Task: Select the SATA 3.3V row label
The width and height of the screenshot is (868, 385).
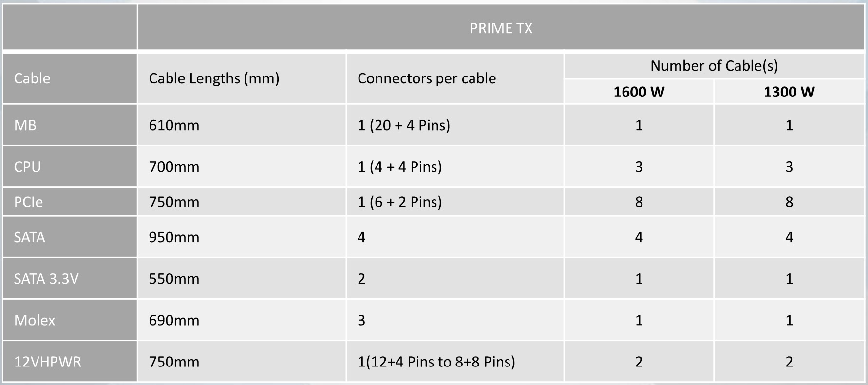Action: click(x=46, y=279)
